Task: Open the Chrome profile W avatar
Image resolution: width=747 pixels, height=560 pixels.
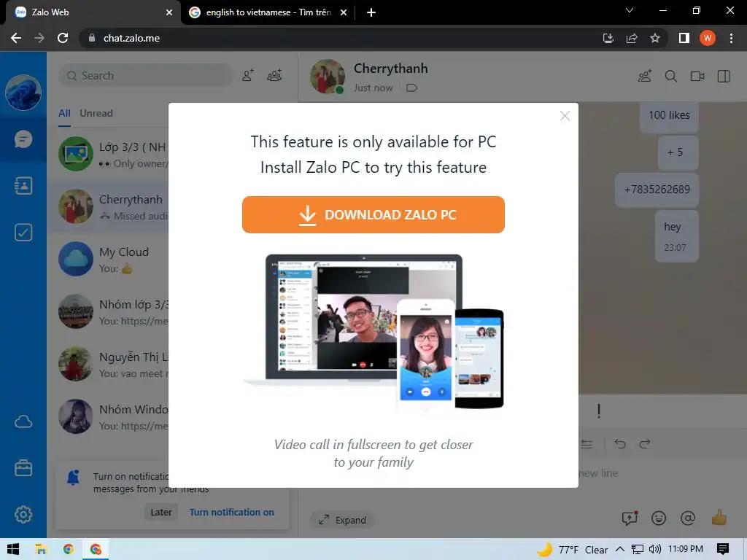Action: (x=708, y=38)
